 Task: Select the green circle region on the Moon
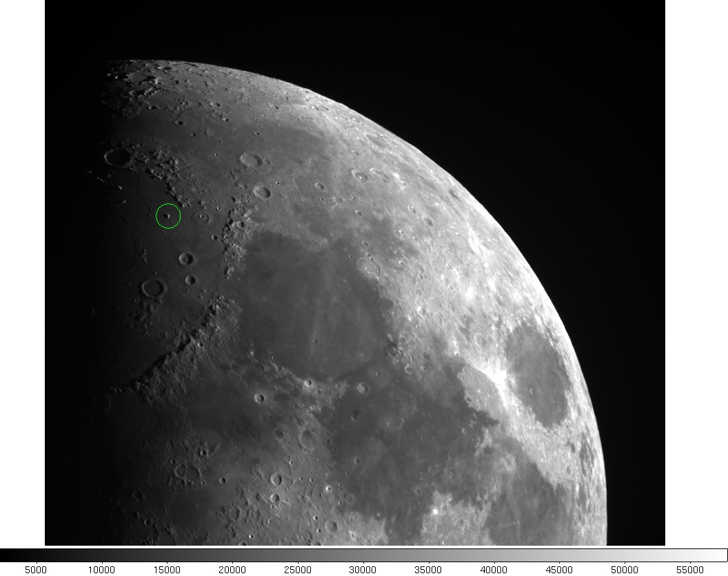[x=168, y=216]
